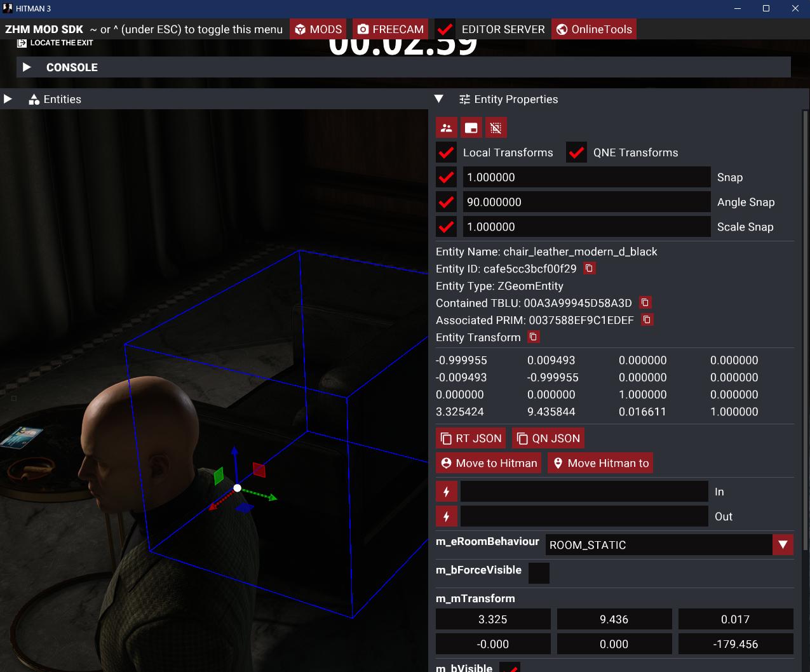Copy the RT JSON transform
The width and height of the screenshot is (810, 672).
tap(471, 438)
